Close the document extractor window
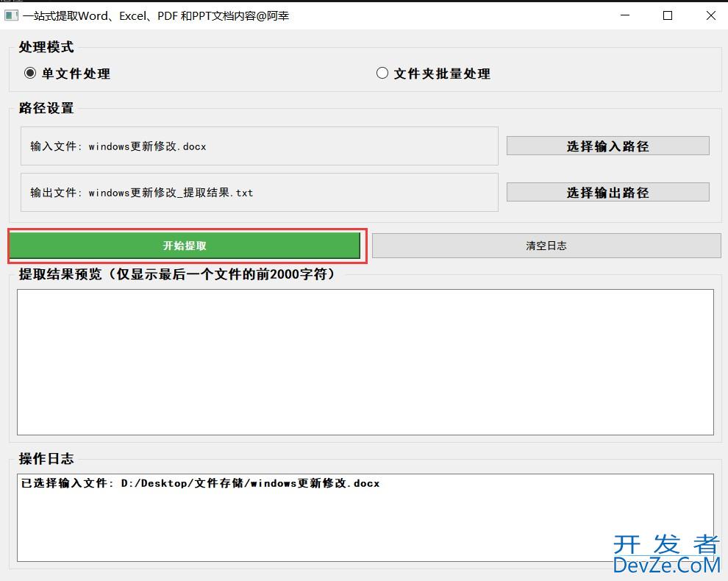The image size is (728, 581). 710,15
